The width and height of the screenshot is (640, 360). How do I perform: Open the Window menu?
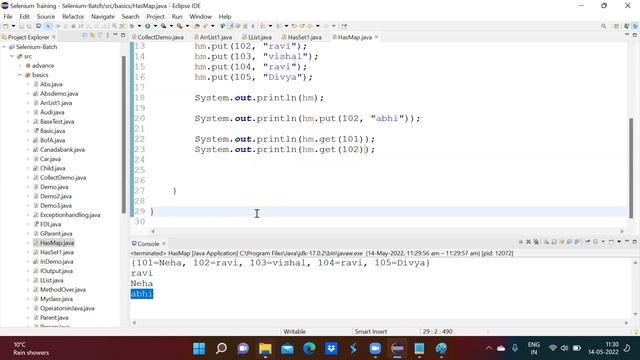point(200,16)
